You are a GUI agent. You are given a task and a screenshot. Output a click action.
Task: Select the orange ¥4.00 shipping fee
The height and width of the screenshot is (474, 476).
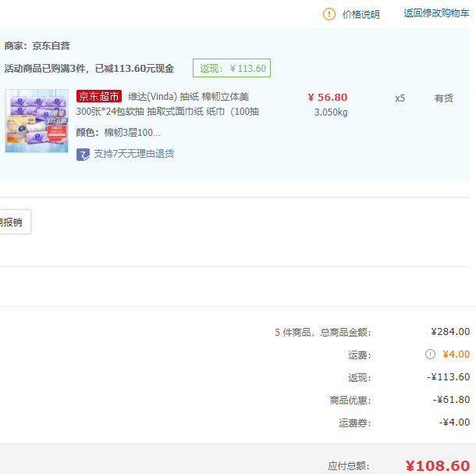click(x=456, y=354)
